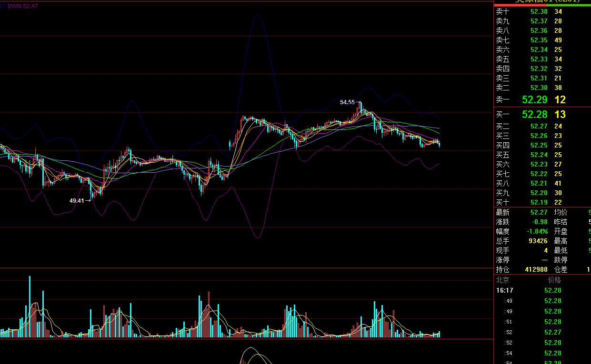Choose the 卖四 price 52.32

[x=539, y=69]
